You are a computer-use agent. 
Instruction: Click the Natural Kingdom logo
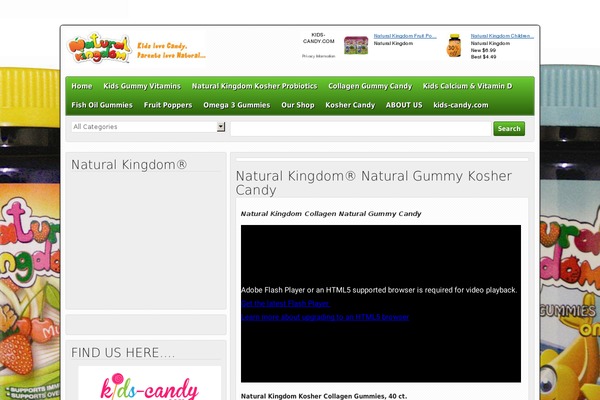99,48
